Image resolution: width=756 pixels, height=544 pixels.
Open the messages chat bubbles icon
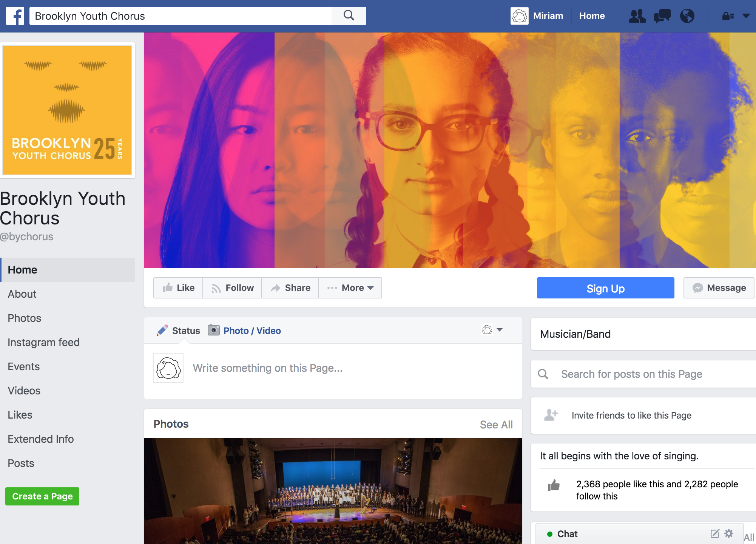(x=662, y=16)
